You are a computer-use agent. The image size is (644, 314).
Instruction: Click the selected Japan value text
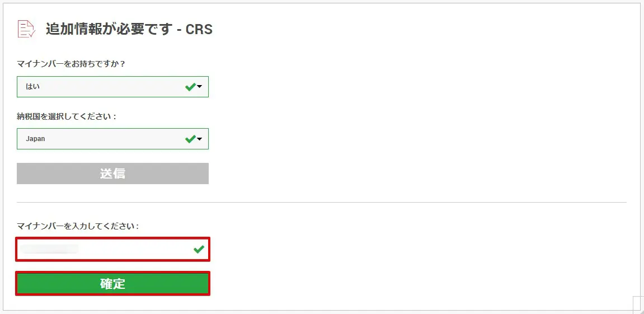(35, 139)
